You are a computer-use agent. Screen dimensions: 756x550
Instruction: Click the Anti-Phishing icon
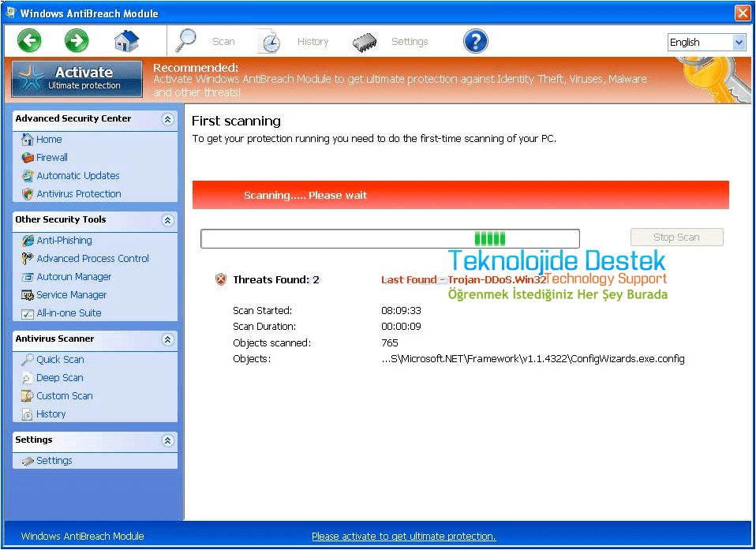point(28,240)
